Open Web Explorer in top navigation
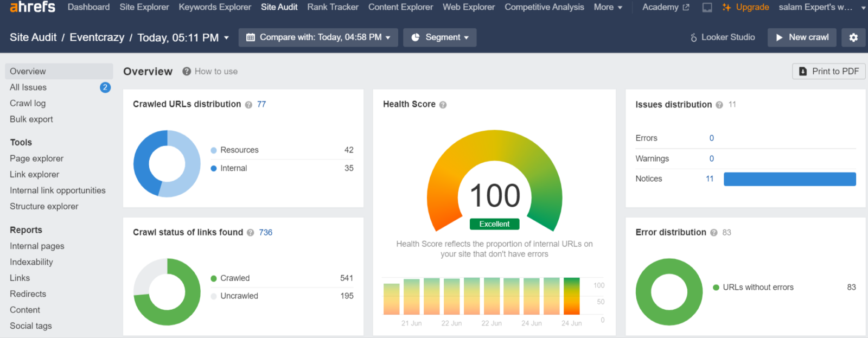The width and height of the screenshot is (868, 338). click(x=469, y=7)
